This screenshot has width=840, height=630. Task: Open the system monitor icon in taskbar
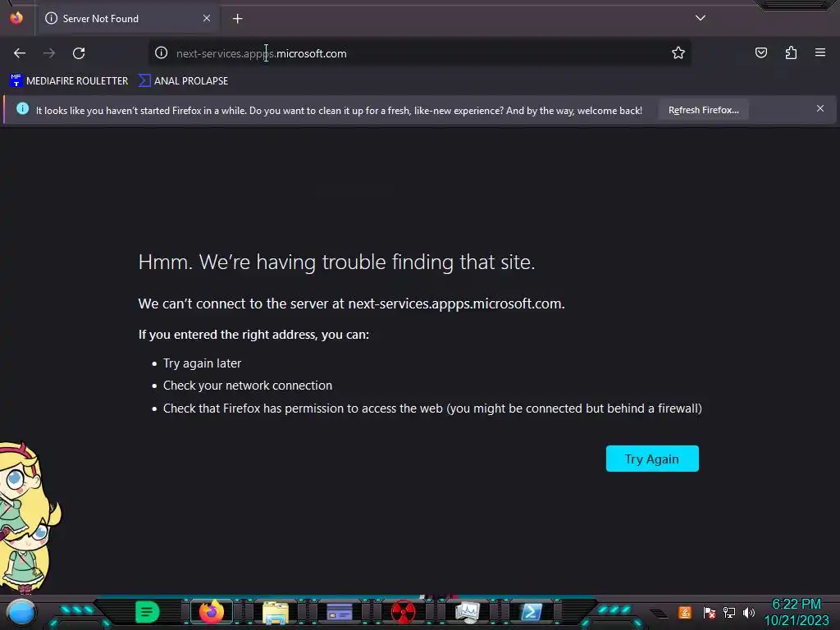tap(467, 612)
